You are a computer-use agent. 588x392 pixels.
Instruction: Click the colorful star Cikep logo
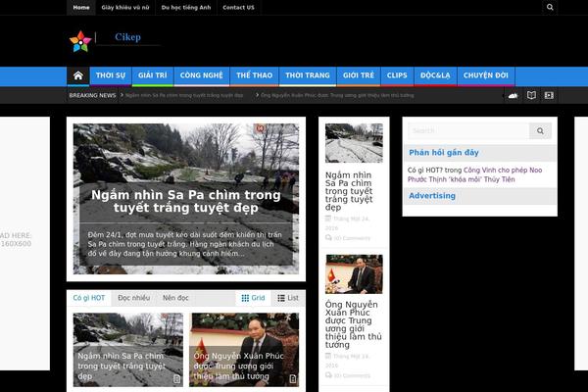click(80, 41)
